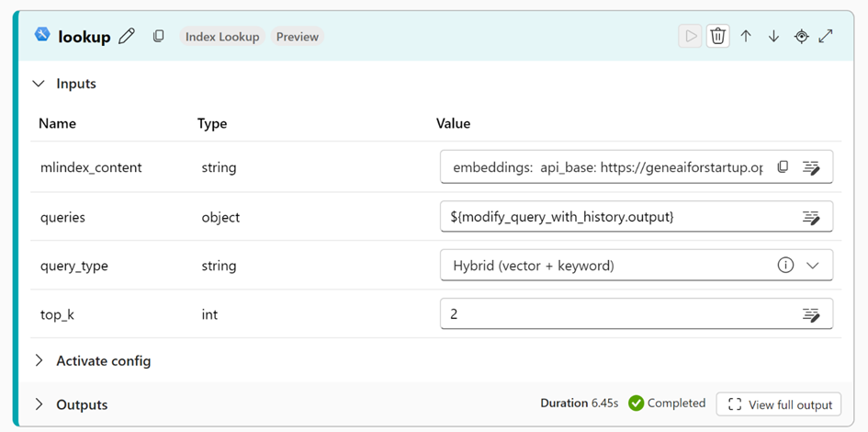The image size is (868, 432).
Task: Click the clone node icon beside lookup
Action: pyautogui.click(x=159, y=37)
